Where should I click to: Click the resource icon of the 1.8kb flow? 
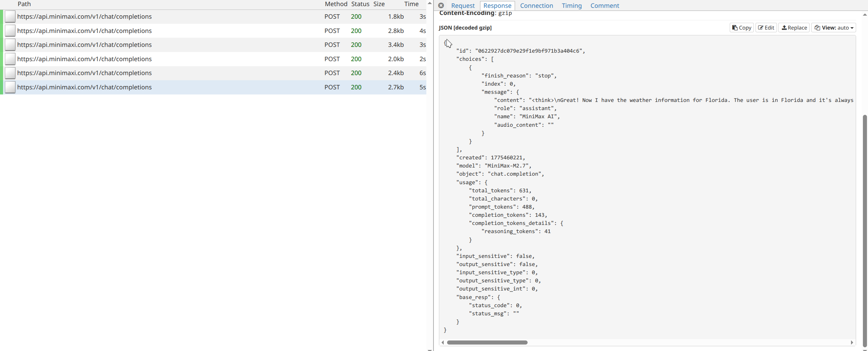10,17
